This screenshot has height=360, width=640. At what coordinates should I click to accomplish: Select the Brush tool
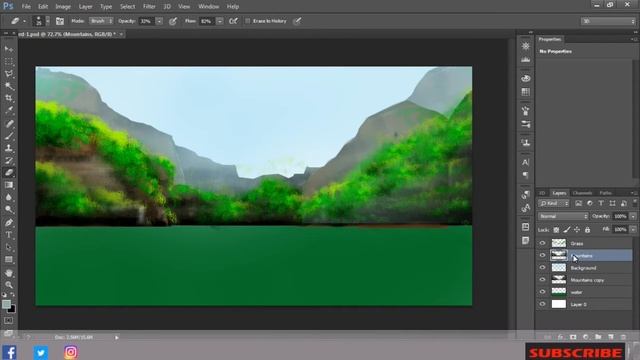(9, 136)
